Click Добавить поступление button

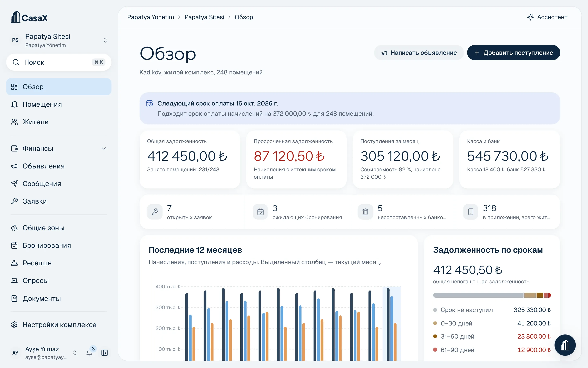(x=513, y=53)
